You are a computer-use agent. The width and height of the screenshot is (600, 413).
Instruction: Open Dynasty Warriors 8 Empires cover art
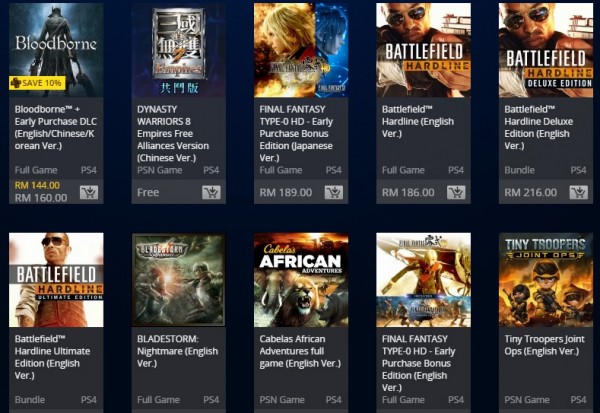(x=179, y=48)
